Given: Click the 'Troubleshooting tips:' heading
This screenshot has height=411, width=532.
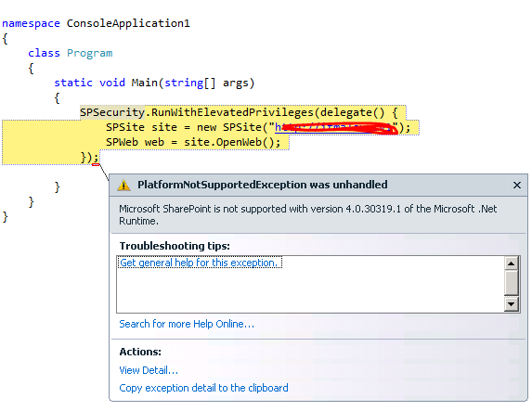Looking at the screenshot, I should coord(175,246).
